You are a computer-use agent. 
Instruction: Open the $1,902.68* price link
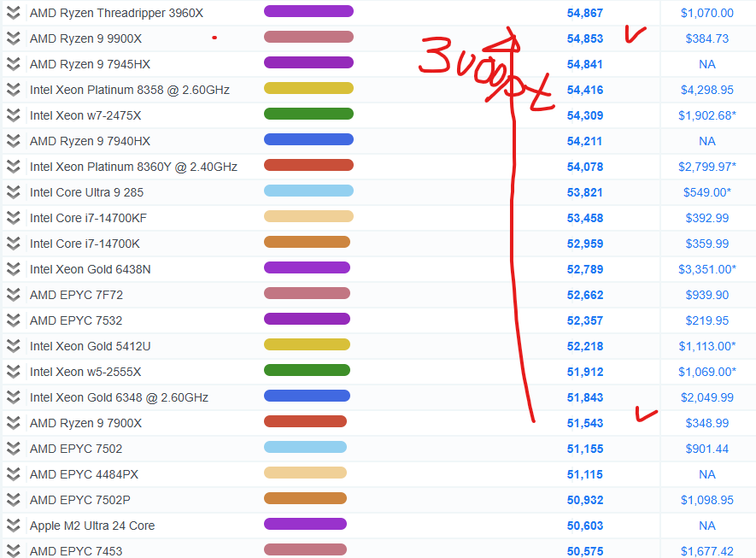pyautogui.click(x=706, y=115)
